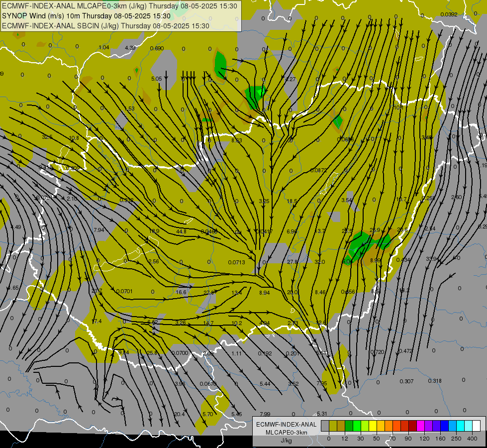
Task: Click the ECMWF-INDEX-ANAL SBCIN title line
Action: [105, 26]
